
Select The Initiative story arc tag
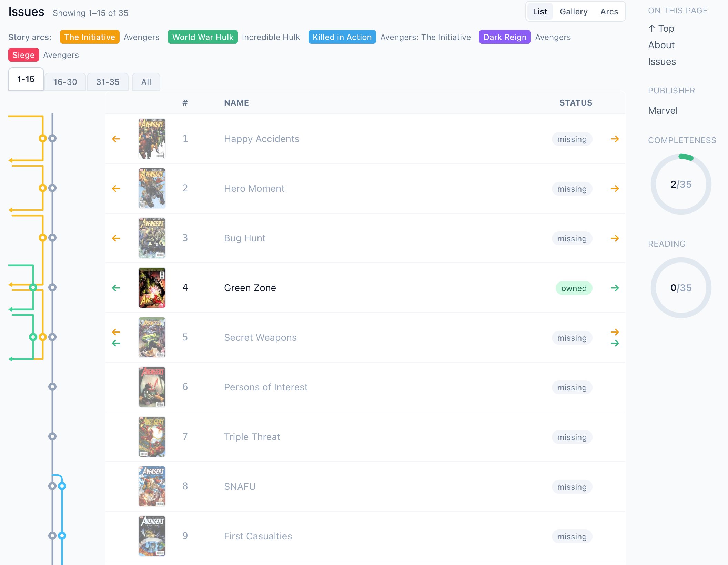pos(90,37)
